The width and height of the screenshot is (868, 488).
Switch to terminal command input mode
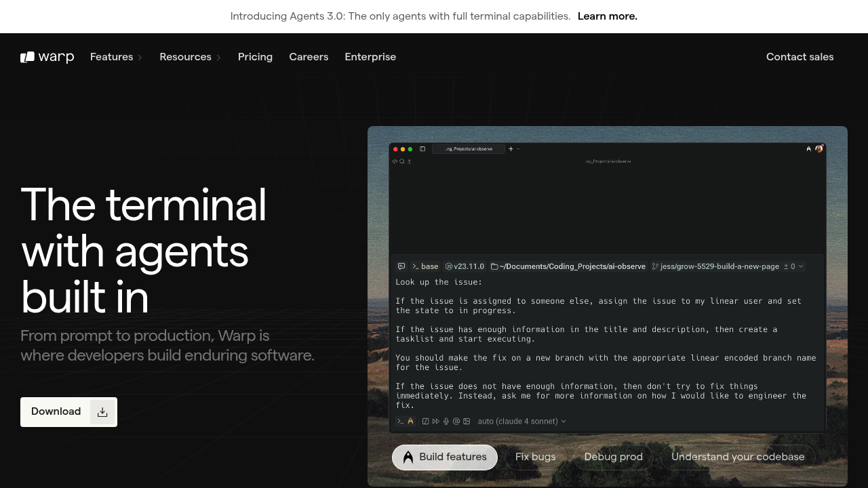pos(401,422)
